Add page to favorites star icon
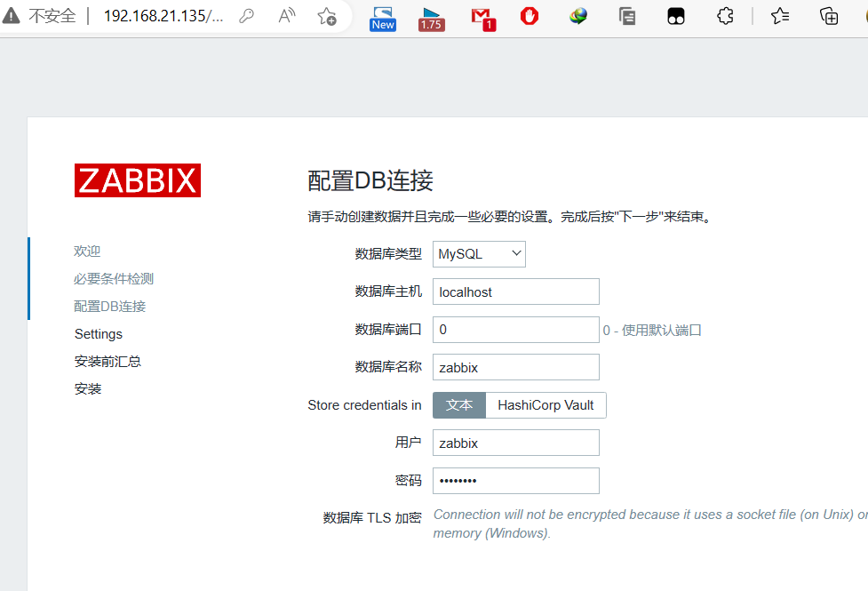This screenshot has height=591, width=868. [327, 16]
